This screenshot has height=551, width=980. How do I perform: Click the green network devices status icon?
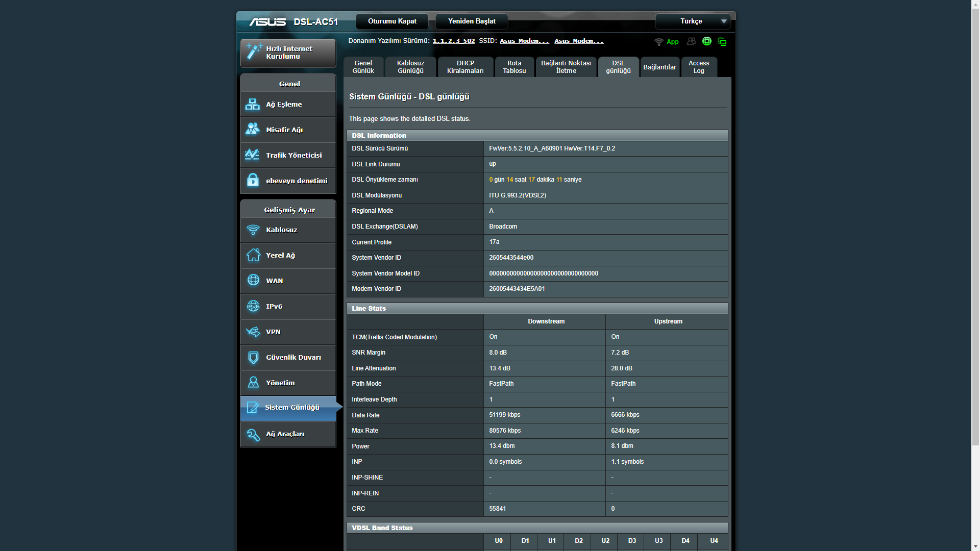[x=722, y=41]
